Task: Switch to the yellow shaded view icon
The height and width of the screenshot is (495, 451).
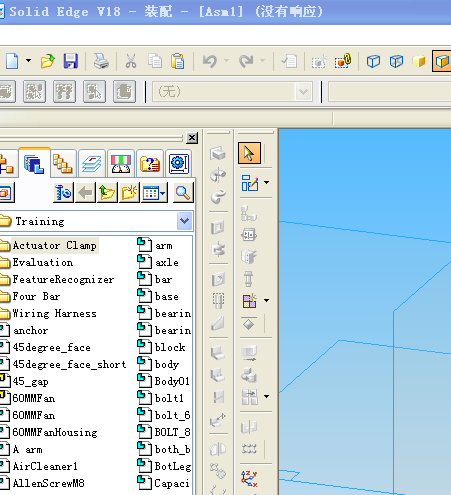Action: [419, 61]
